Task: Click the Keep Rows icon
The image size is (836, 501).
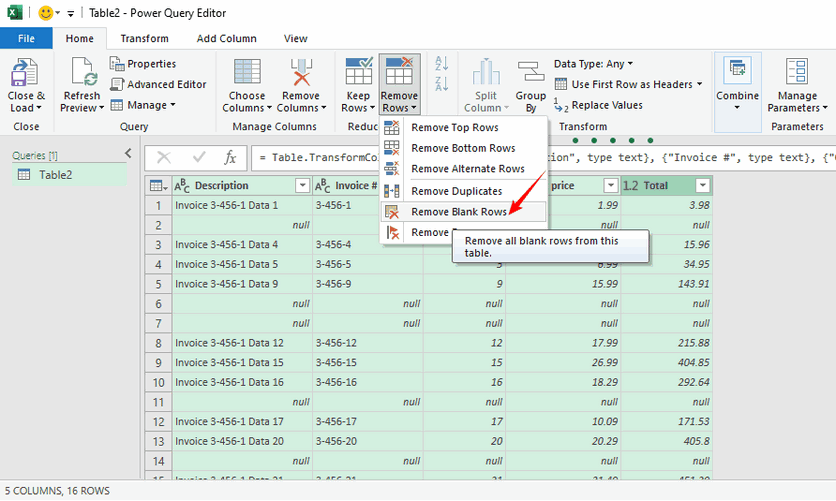Action: pos(358,71)
